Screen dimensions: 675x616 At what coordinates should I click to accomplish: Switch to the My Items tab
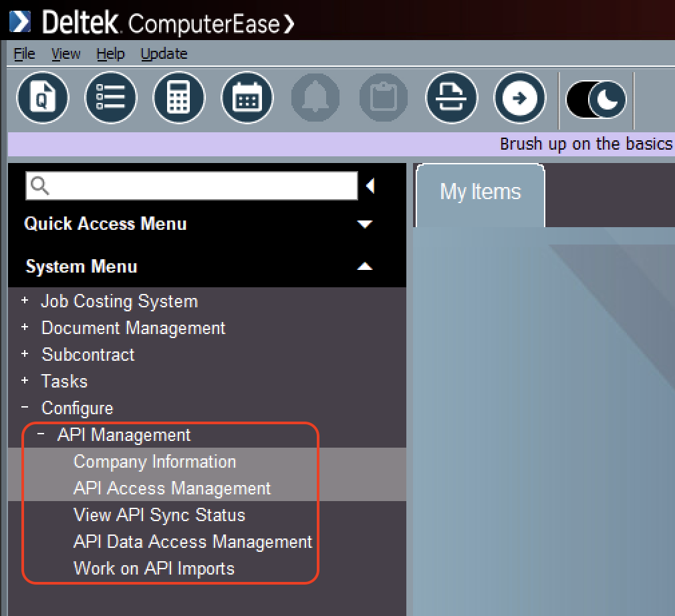pos(481,195)
